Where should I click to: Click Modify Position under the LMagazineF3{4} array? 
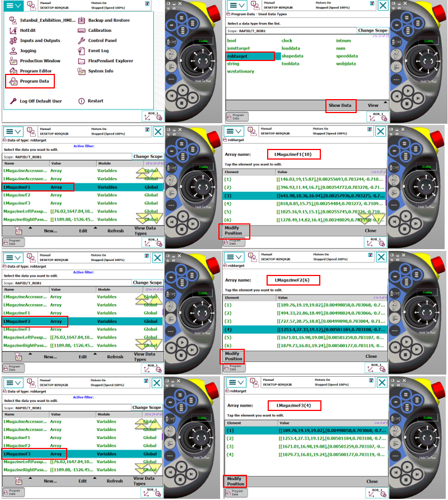(x=235, y=481)
